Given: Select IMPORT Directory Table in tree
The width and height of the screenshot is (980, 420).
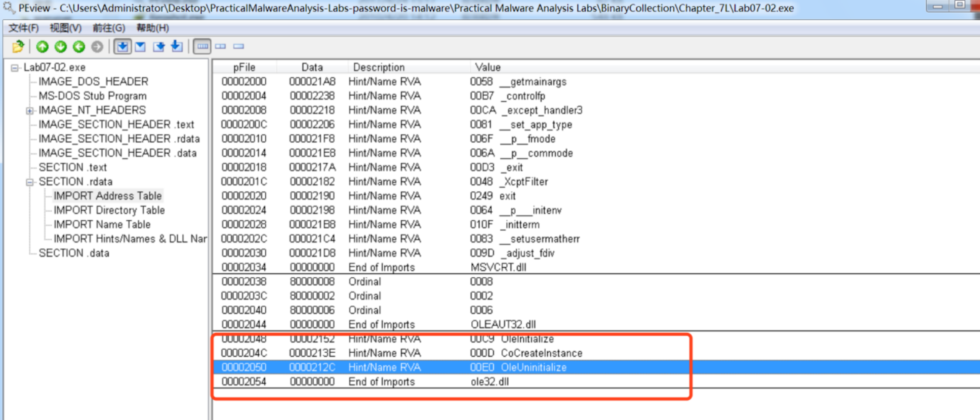Looking at the screenshot, I should coord(109,210).
